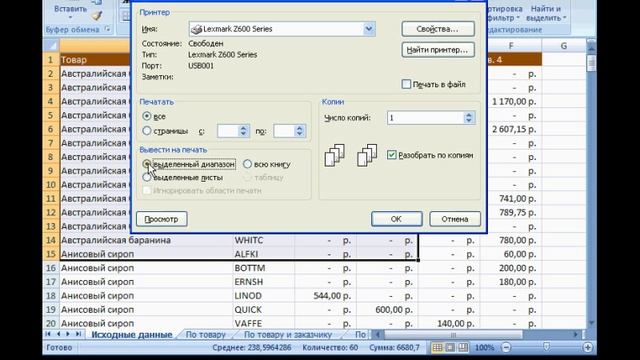Viewport: 640px width, 360px height.
Task: Open the Вставить paste dropdown arrow
Action: (70, 17)
